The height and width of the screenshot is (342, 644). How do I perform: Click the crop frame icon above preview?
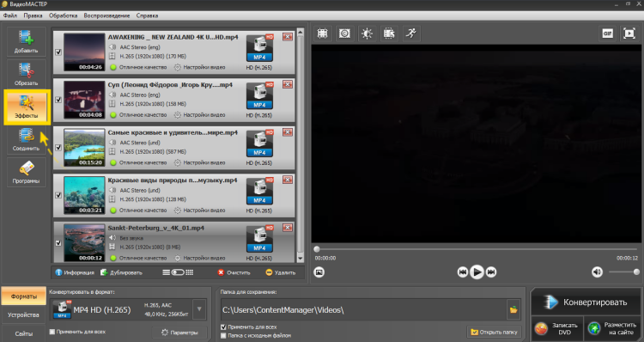tap(322, 34)
